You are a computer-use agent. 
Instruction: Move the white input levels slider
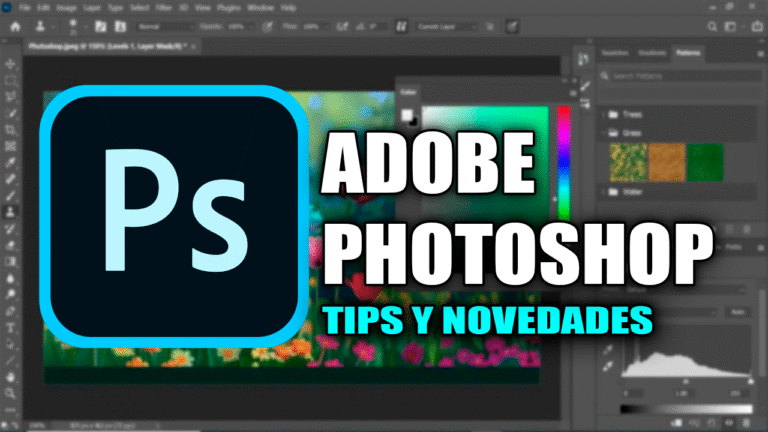click(751, 382)
